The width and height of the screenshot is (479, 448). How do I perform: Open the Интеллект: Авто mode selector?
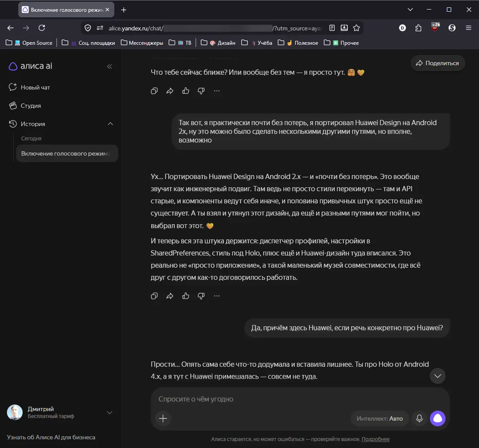pos(380,418)
